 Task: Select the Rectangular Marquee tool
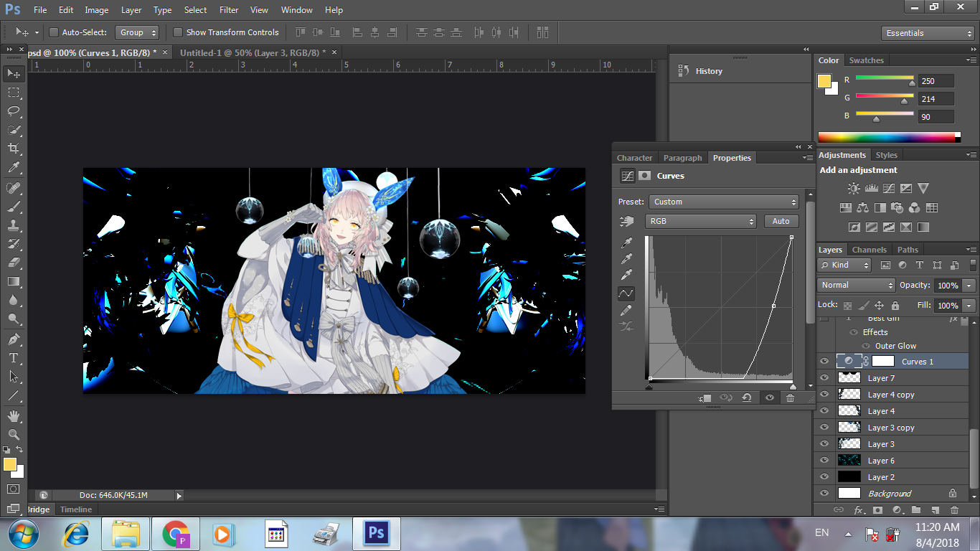coord(14,92)
